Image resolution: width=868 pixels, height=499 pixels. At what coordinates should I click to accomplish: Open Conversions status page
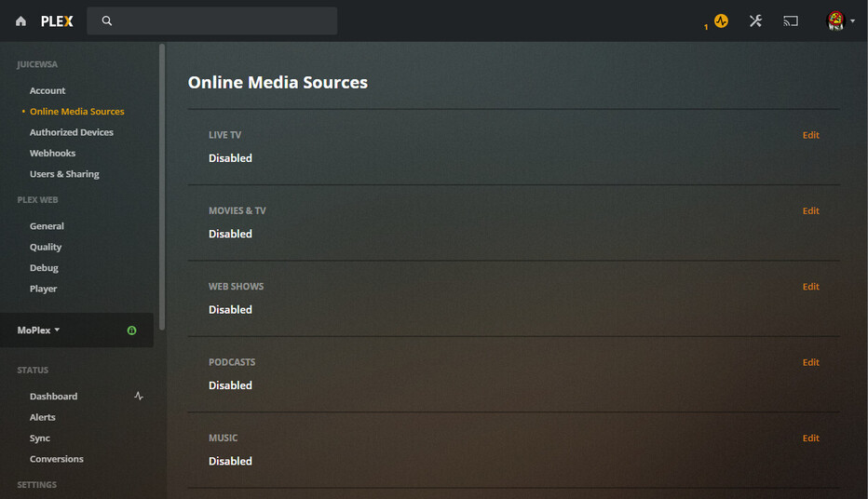57,459
